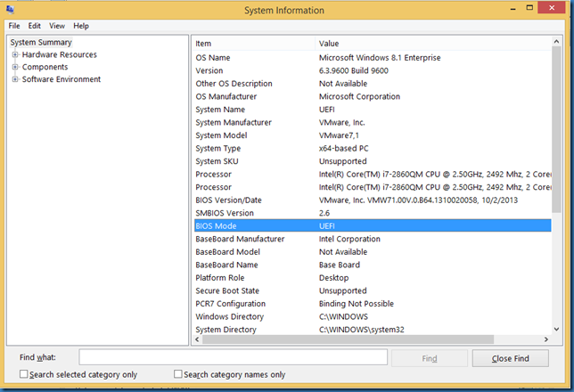This screenshot has width=574, height=392.
Task: Select the SMBIOS Version row
Action: point(373,213)
